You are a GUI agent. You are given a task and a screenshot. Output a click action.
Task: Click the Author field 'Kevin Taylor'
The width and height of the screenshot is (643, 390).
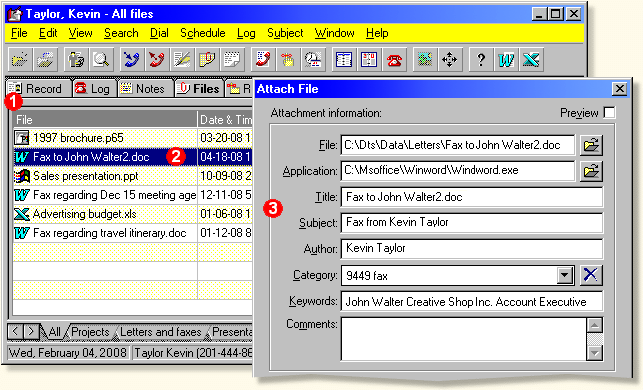[472, 249]
